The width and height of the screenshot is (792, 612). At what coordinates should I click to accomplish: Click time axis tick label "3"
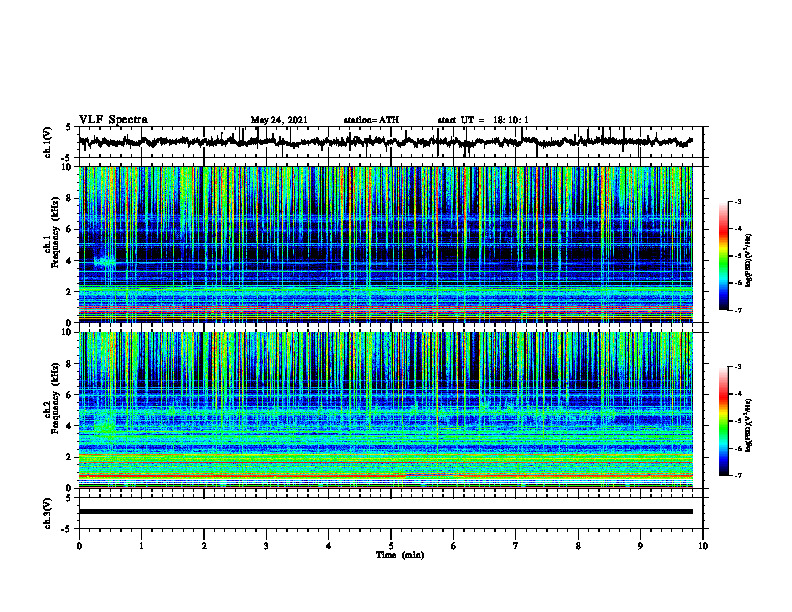[x=266, y=546]
